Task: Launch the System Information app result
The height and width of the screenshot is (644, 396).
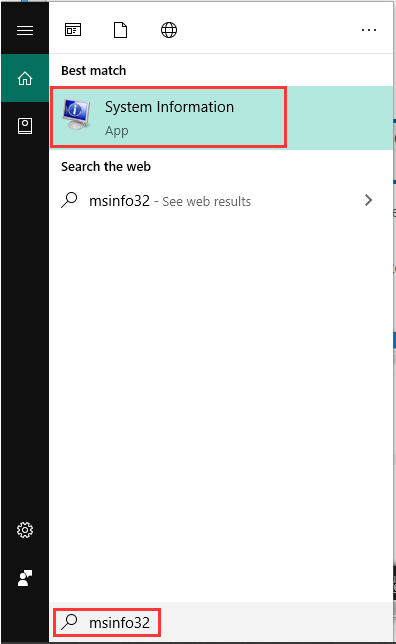Action: [x=221, y=117]
